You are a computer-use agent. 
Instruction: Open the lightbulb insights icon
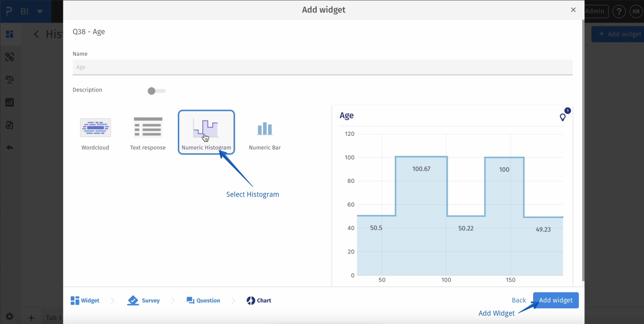[563, 117]
